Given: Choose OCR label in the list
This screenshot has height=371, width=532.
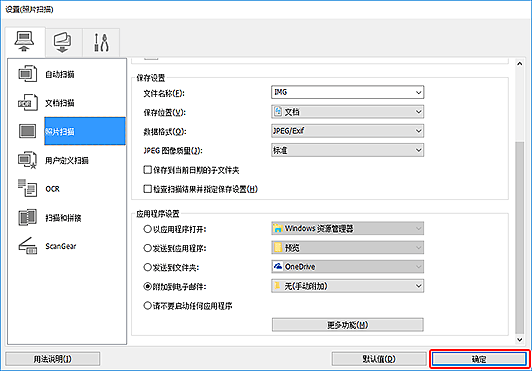Looking at the screenshot, I should point(53,189).
